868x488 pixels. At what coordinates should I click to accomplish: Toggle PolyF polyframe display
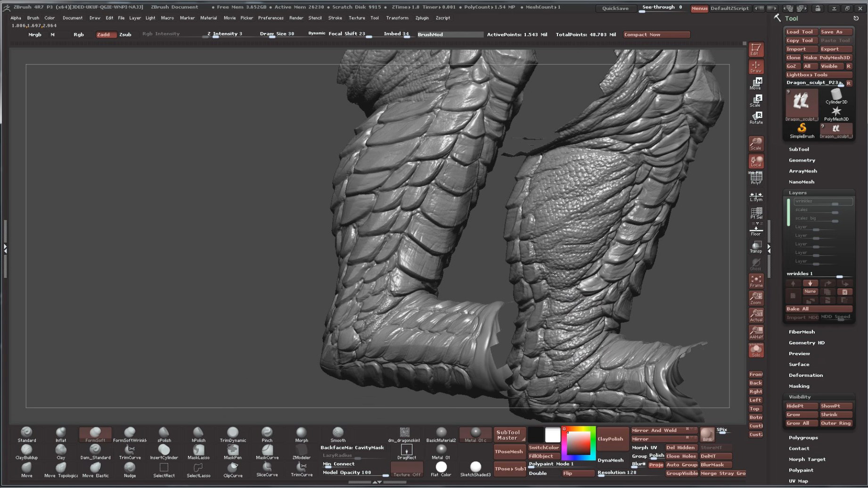(756, 178)
